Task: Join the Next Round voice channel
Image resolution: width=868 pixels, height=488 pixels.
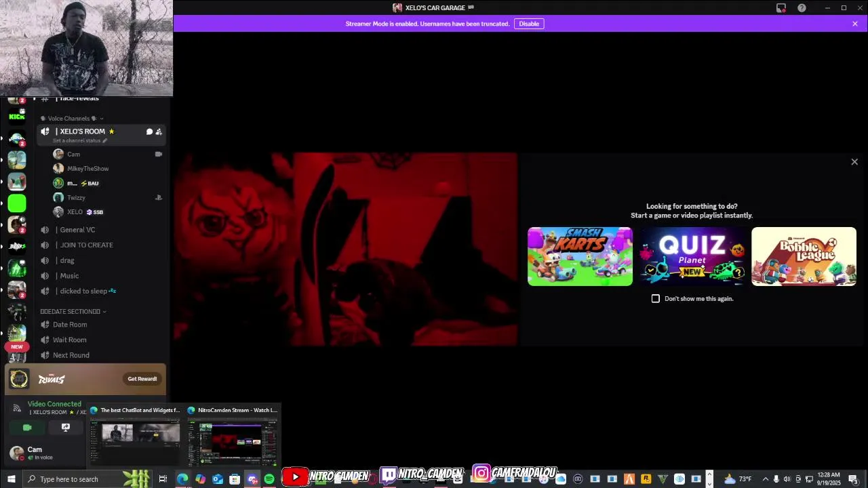Action: 101,355
